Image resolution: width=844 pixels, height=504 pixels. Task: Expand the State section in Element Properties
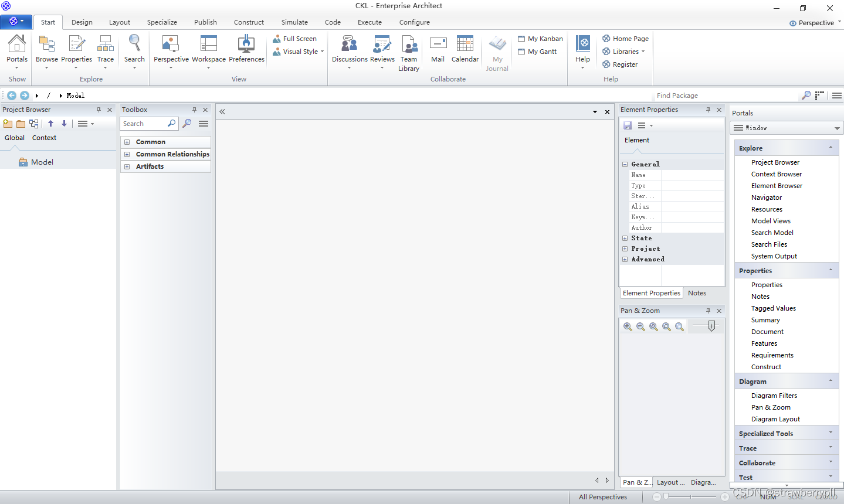pos(625,238)
